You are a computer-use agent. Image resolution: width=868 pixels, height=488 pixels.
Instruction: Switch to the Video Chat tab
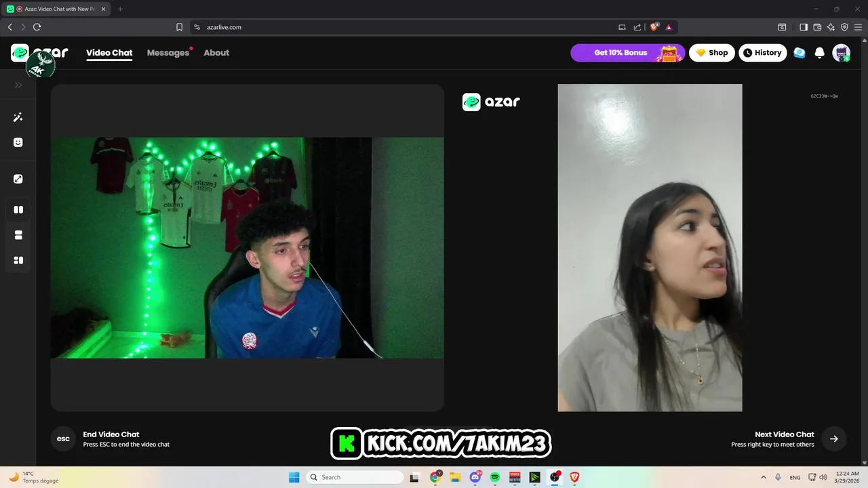point(109,53)
